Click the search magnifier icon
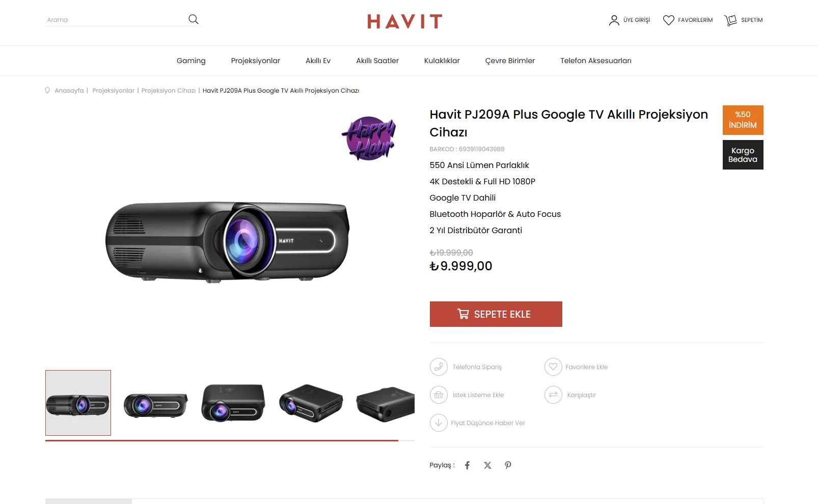The width and height of the screenshot is (818, 504). [194, 19]
